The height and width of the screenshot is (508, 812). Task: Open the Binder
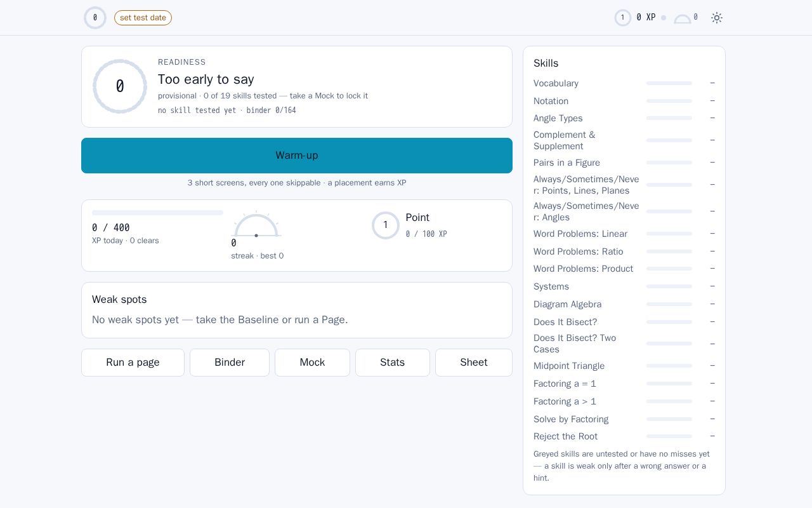(x=230, y=363)
